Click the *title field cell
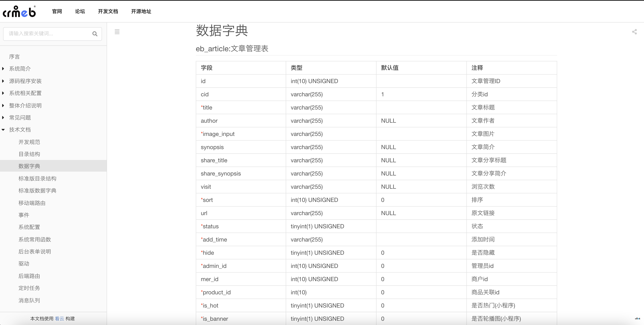 [241, 107]
